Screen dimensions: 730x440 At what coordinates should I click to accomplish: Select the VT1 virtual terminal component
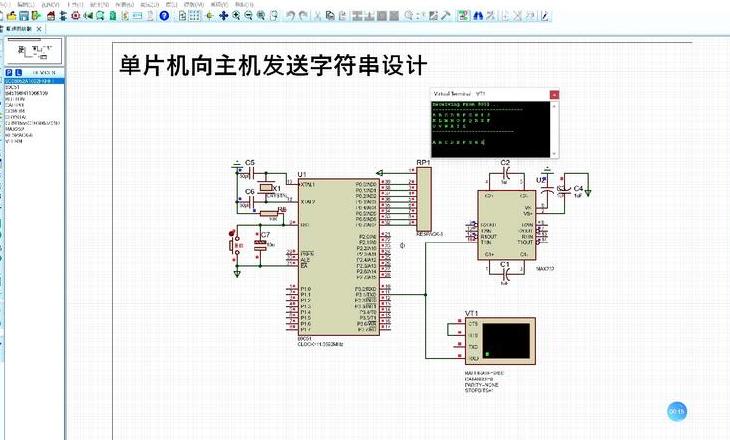click(500, 341)
